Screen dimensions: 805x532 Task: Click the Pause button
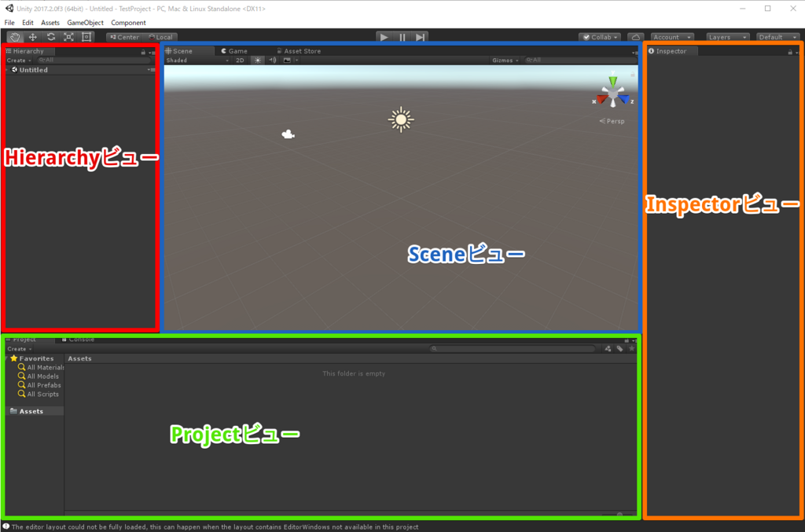click(x=402, y=37)
